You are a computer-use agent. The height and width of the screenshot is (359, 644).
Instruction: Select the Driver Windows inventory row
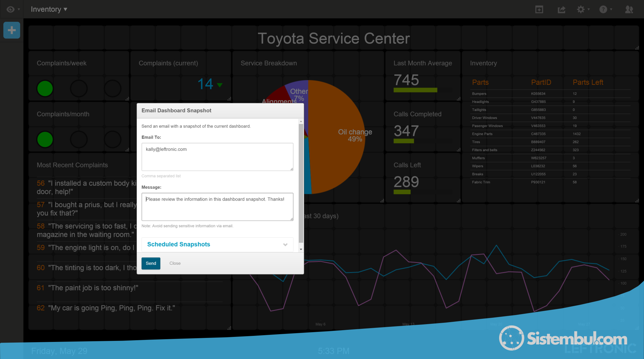(550, 118)
